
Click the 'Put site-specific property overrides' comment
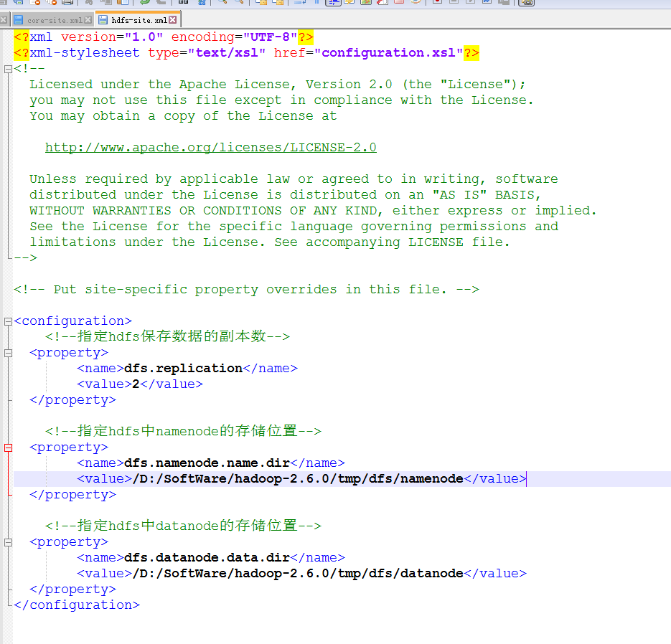246,290
